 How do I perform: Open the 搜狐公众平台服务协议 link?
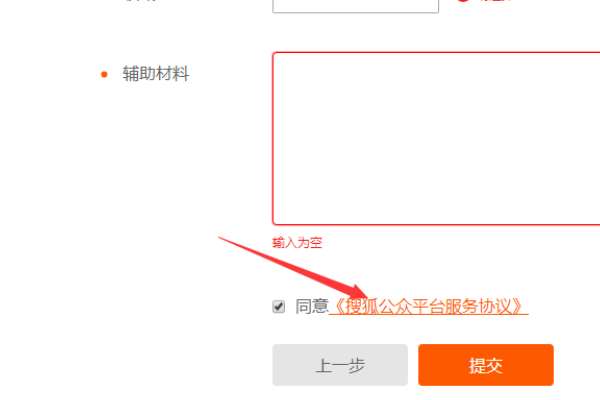(x=429, y=306)
